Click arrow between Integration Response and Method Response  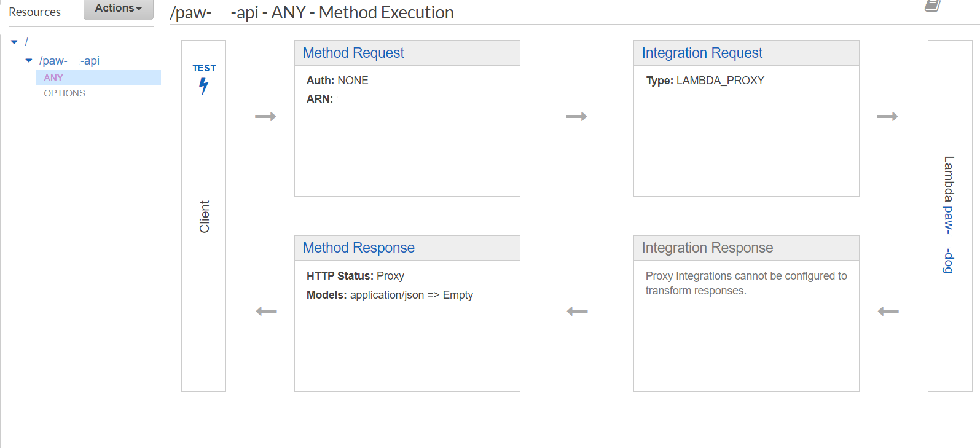[x=577, y=312]
